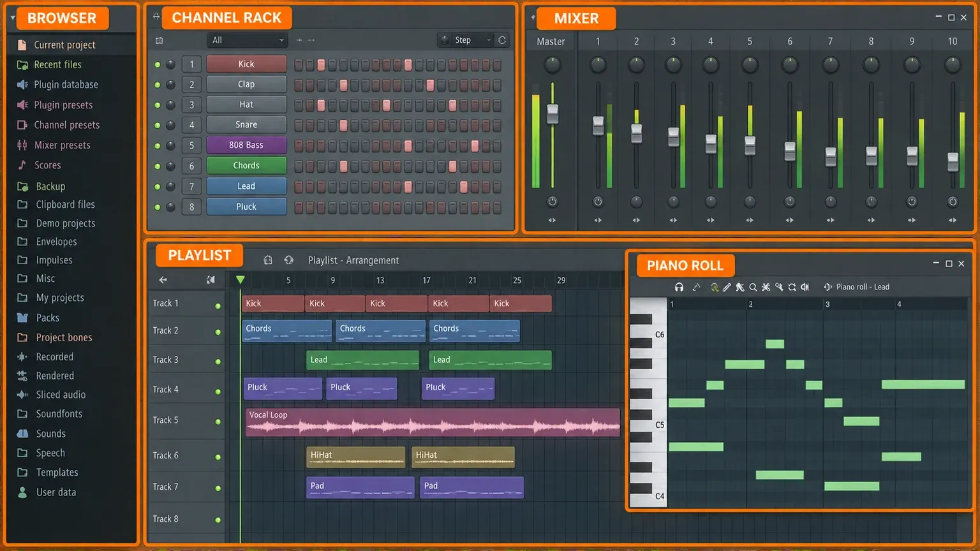The height and width of the screenshot is (551, 980).
Task: Click the Mixer presets item in Browser
Action: pyautogui.click(x=62, y=145)
